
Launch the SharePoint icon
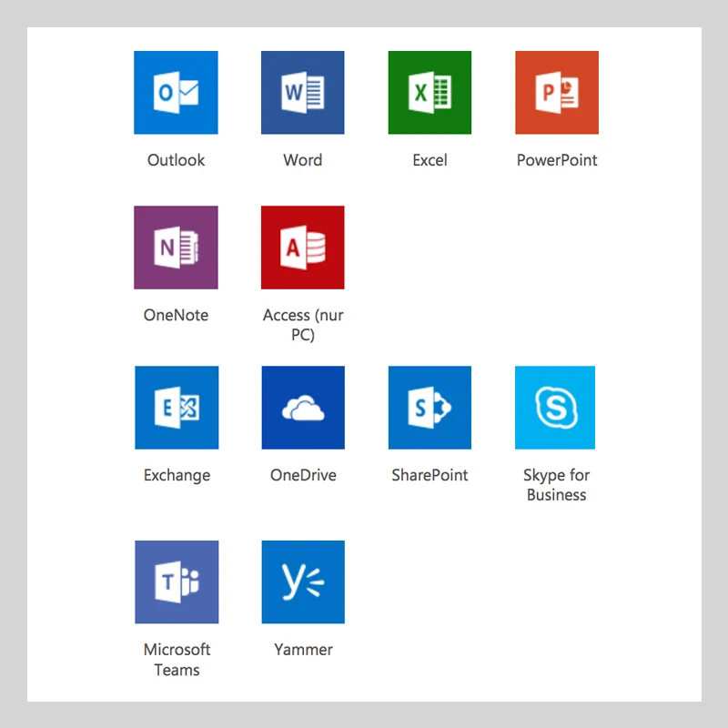click(x=430, y=408)
